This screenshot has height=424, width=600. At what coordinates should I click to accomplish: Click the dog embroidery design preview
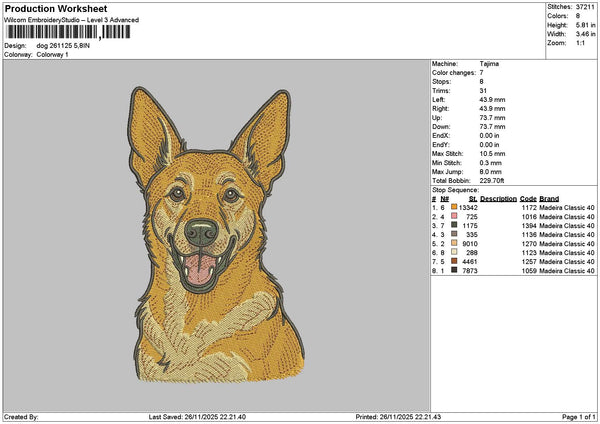217,235
